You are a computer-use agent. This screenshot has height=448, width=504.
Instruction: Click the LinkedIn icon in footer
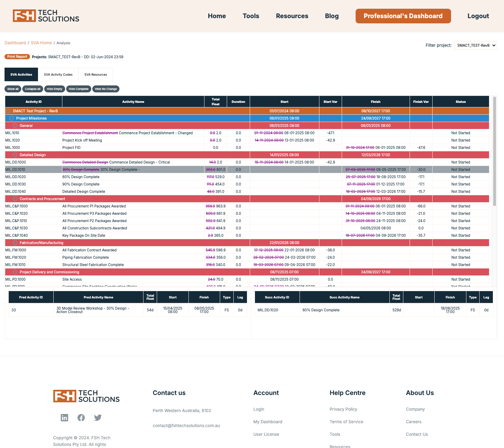(x=64, y=418)
